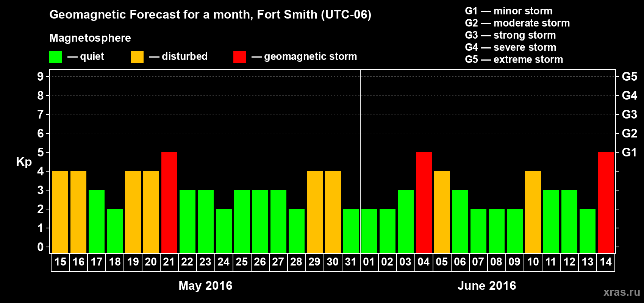Viewport: 644px width, 303px height.
Task: Click the date label 09 in June
Action: [x=514, y=262]
